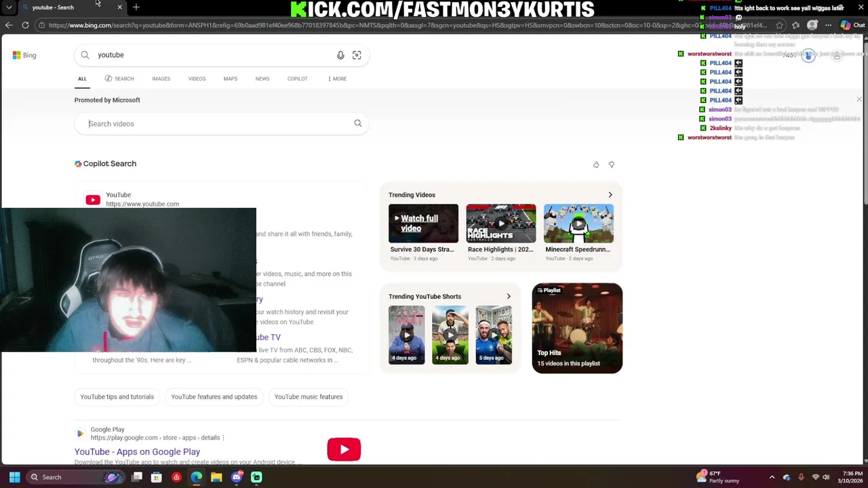Switch to the NEWS tab
Screen dimensions: 868x488
click(262, 79)
